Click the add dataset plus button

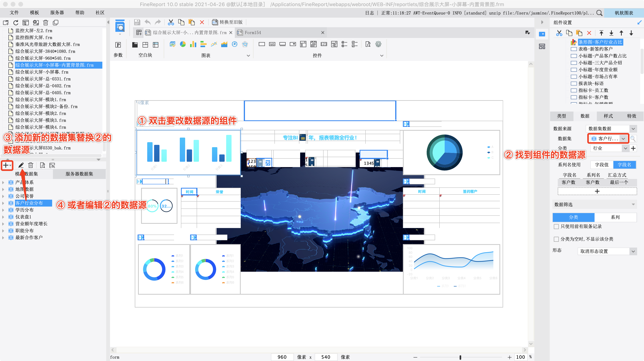[x=6, y=165]
